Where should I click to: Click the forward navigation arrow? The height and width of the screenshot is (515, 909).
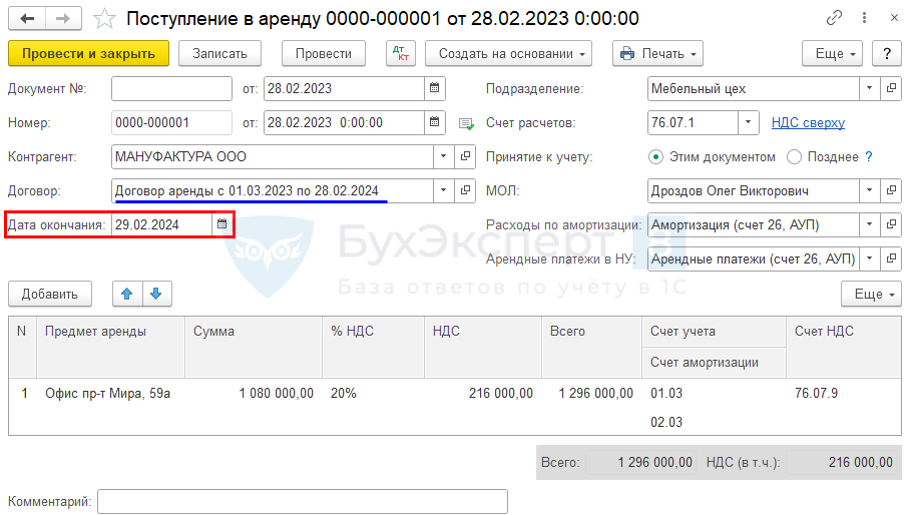[x=63, y=18]
